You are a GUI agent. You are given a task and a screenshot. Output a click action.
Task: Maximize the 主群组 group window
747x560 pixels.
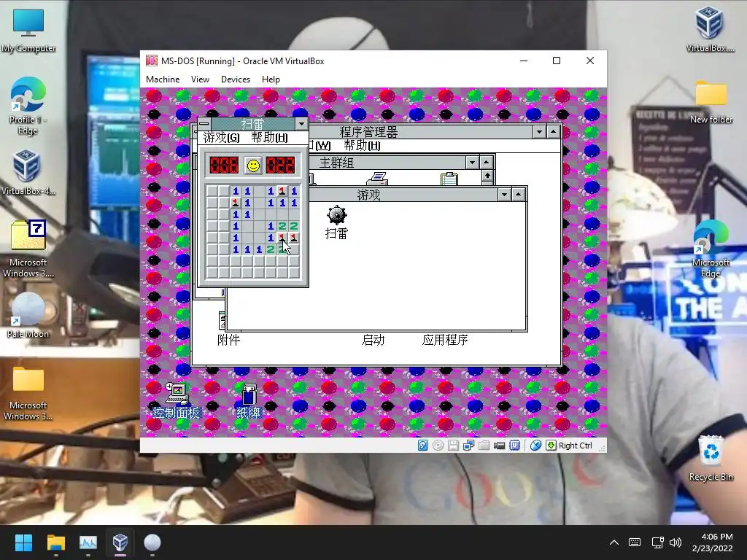pyautogui.click(x=486, y=163)
